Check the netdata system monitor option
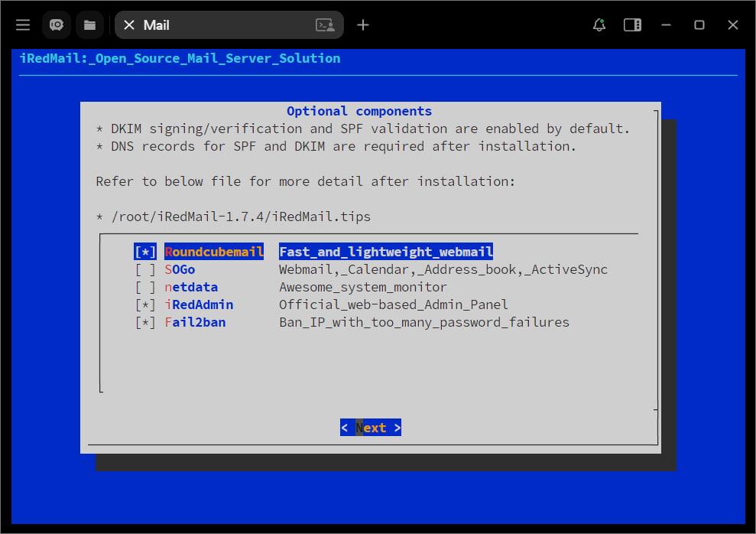 click(144, 287)
